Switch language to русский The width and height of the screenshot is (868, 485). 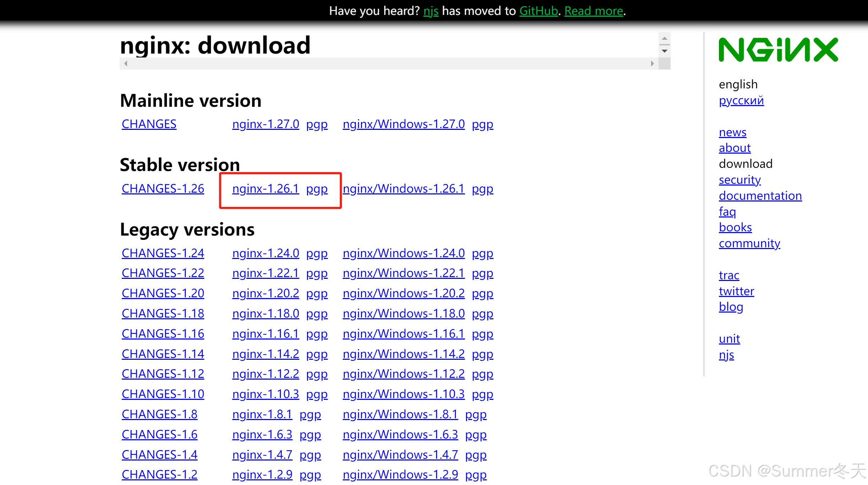coord(741,101)
